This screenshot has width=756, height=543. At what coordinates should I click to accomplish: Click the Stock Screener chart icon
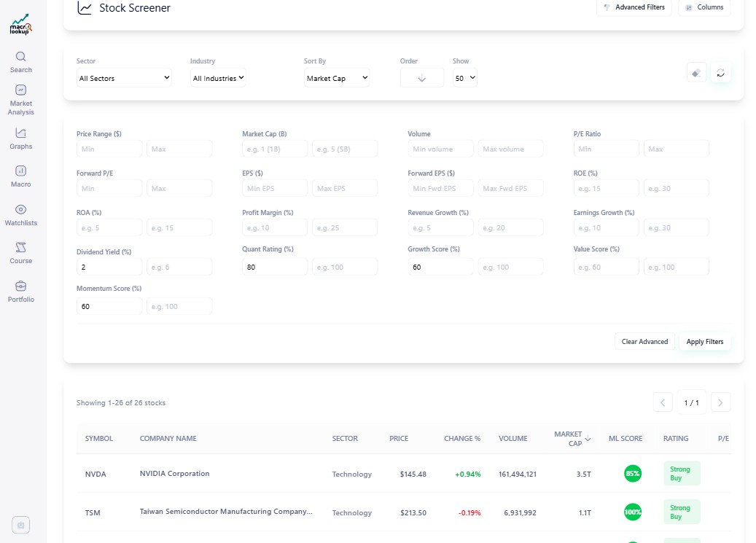pyautogui.click(x=85, y=8)
